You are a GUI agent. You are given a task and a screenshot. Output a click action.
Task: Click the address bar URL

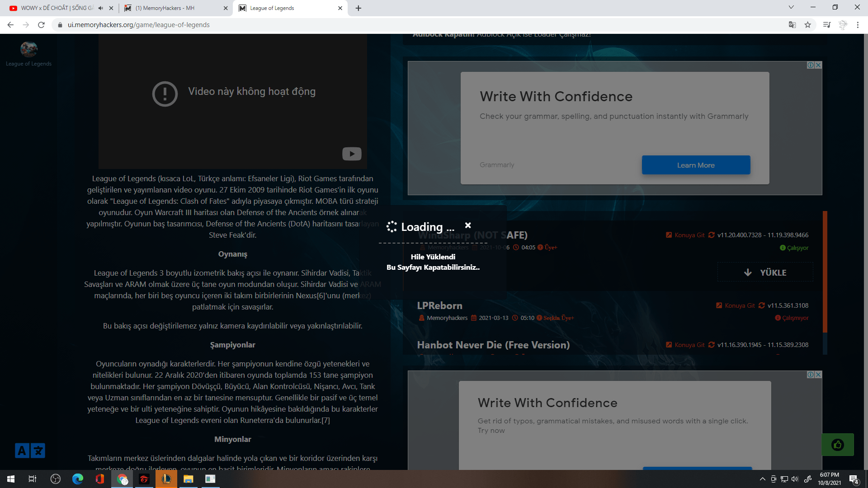[x=138, y=25]
